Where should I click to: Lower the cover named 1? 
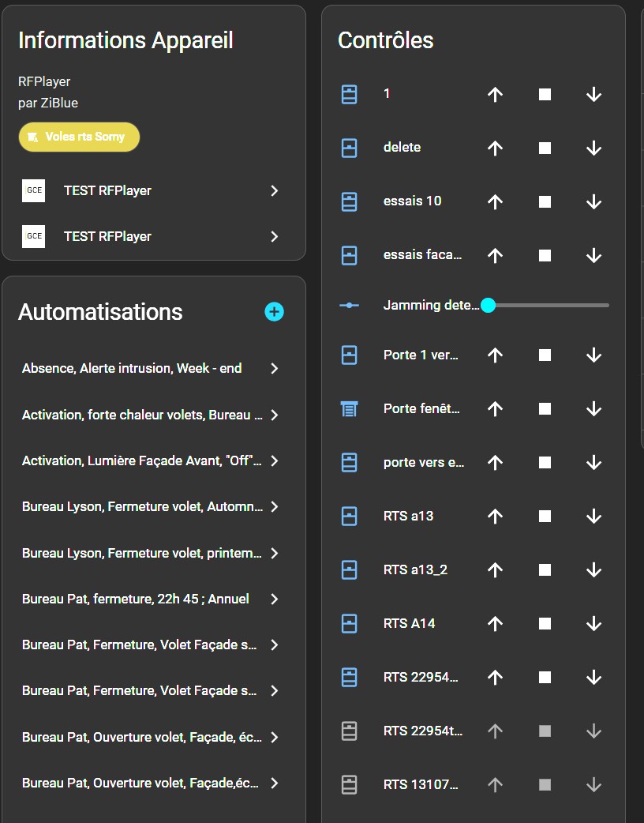tap(593, 95)
